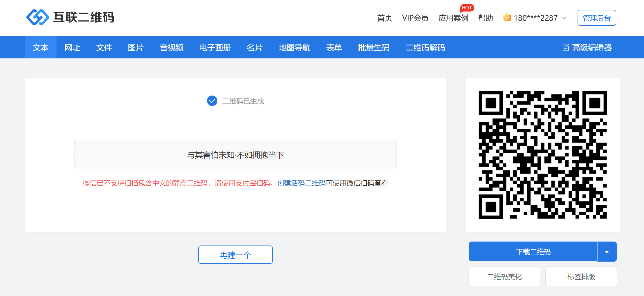Click the 互联二维码 logo icon
Viewport: 644px width, 296px height.
pyautogui.click(x=37, y=17)
